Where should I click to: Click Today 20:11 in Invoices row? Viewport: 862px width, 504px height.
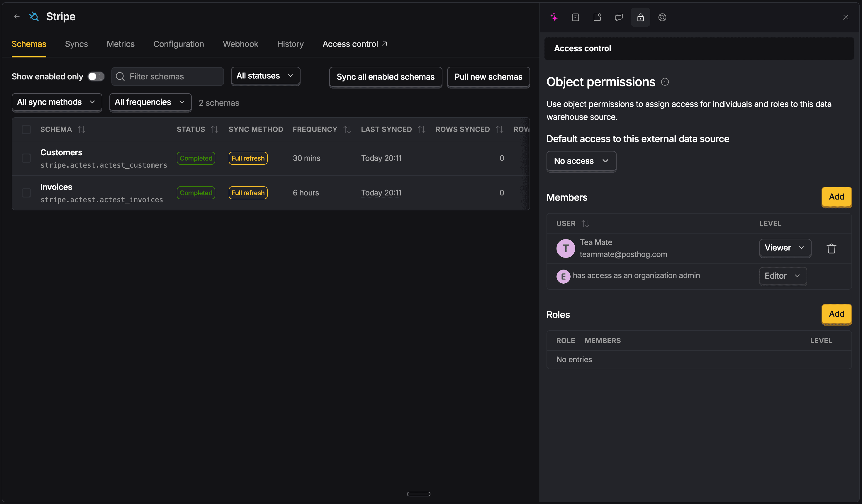point(381,193)
